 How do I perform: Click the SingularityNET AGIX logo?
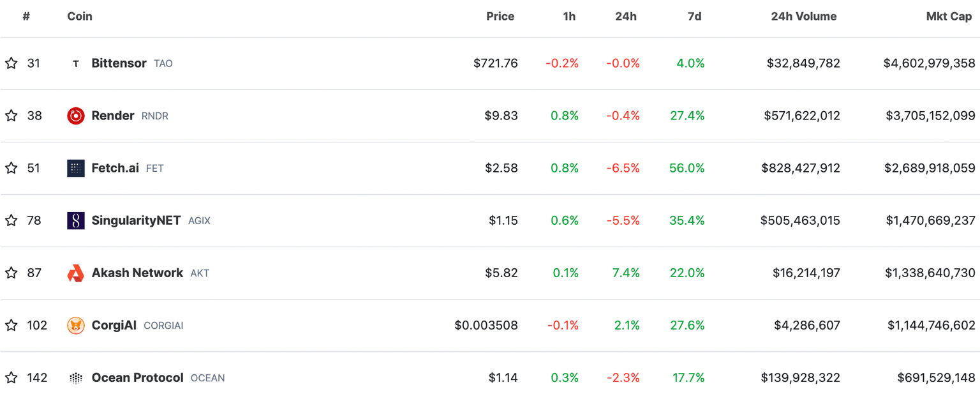[x=75, y=220]
